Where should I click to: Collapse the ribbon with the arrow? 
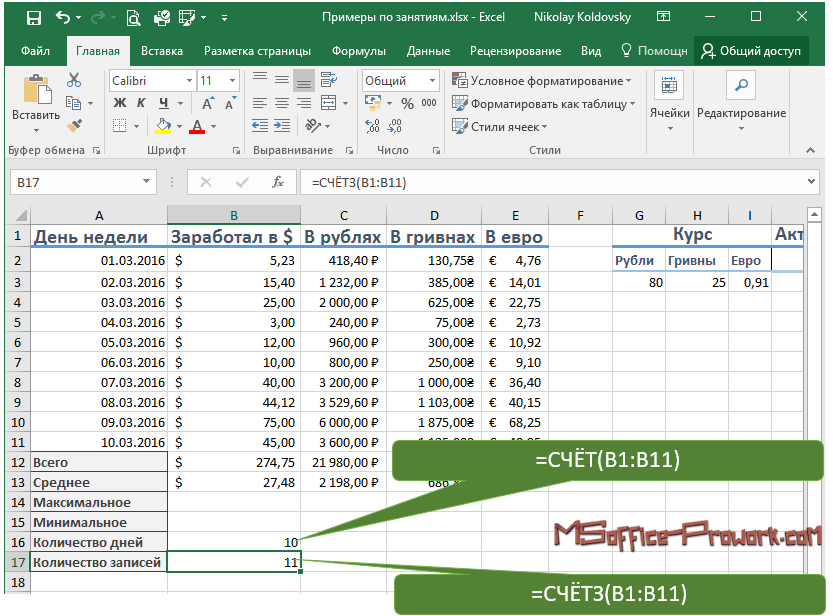(x=810, y=150)
